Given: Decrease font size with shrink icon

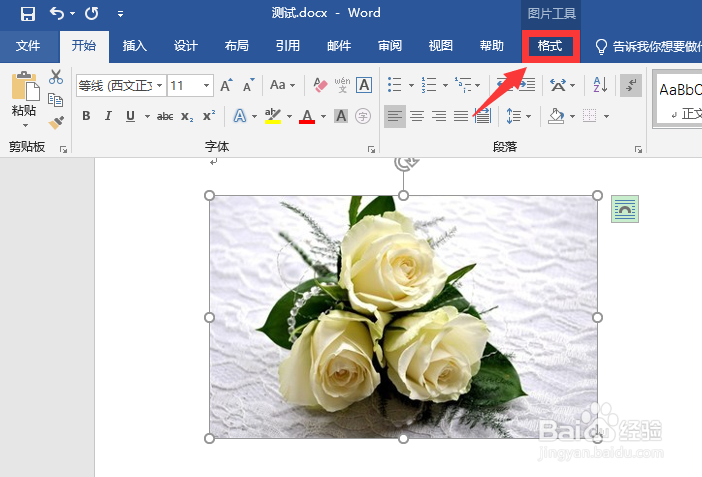Looking at the screenshot, I should [248, 85].
